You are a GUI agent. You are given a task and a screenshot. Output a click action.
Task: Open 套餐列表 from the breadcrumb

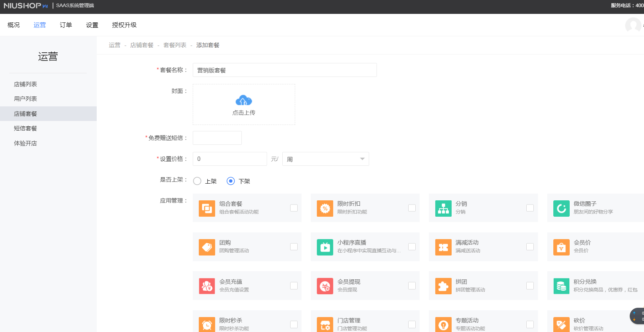175,45
